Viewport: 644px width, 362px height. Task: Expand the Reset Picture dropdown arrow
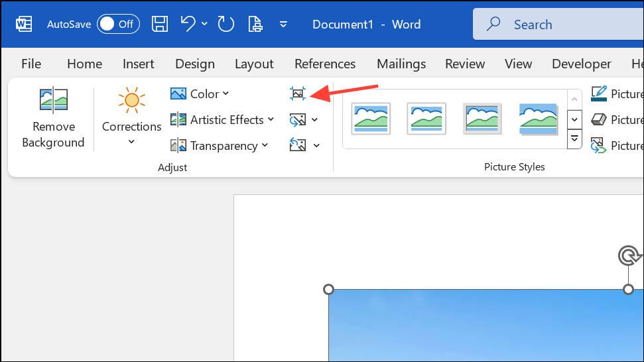click(316, 146)
